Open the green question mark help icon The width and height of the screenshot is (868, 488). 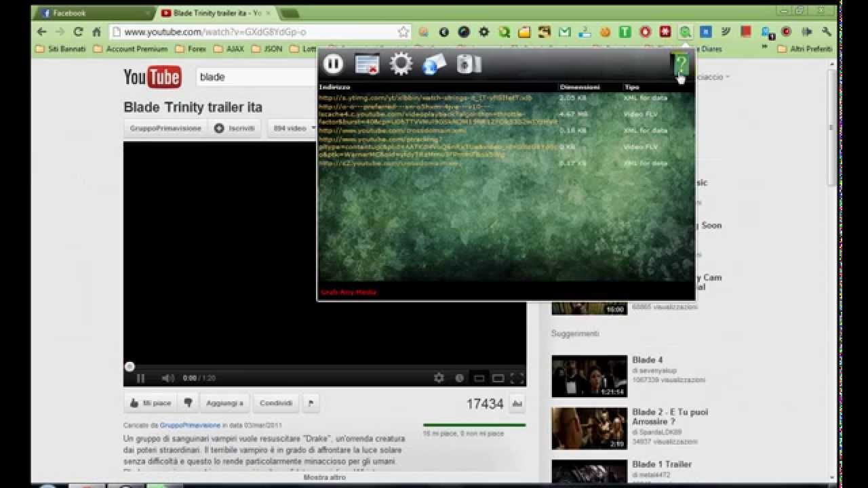pyautogui.click(x=680, y=65)
